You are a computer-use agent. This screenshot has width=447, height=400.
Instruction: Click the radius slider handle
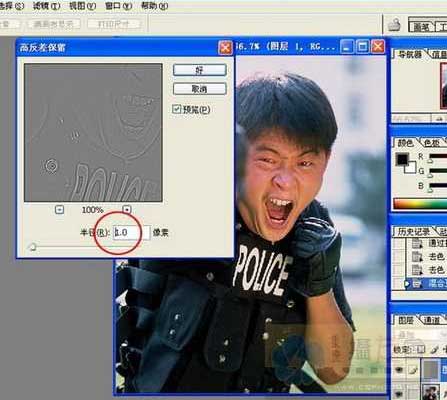coord(32,247)
